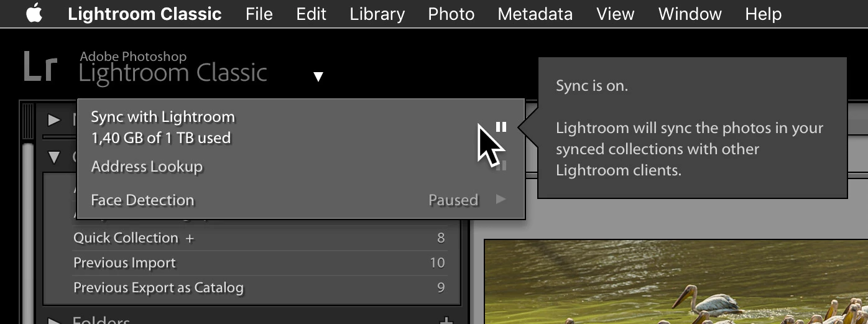Image resolution: width=868 pixels, height=324 pixels.
Task: Add a folder with the Folders plus icon
Action: [x=446, y=321]
